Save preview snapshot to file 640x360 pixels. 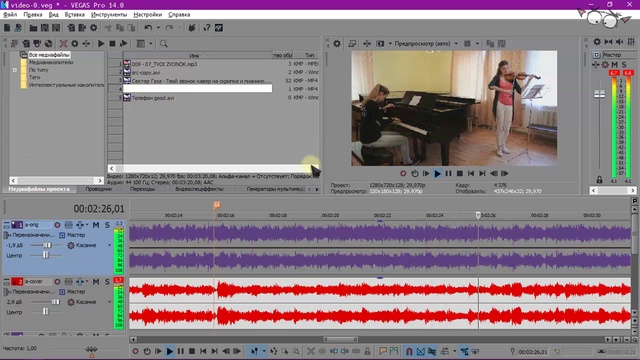[x=502, y=43]
